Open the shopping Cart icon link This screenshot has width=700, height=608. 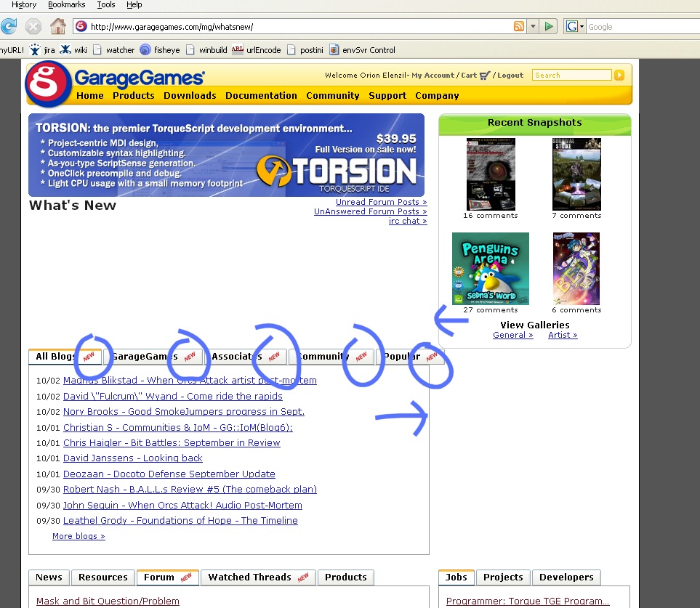click(x=485, y=75)
